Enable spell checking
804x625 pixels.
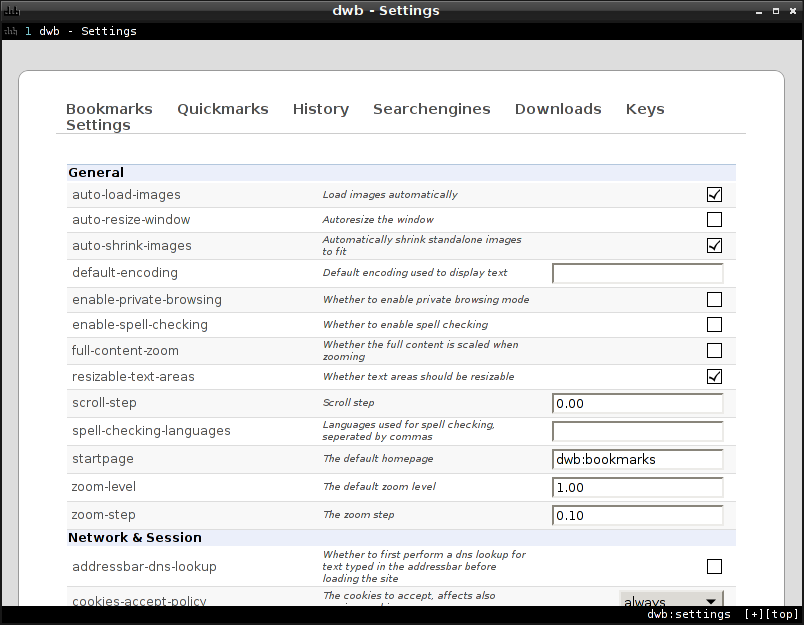[714, 324]
